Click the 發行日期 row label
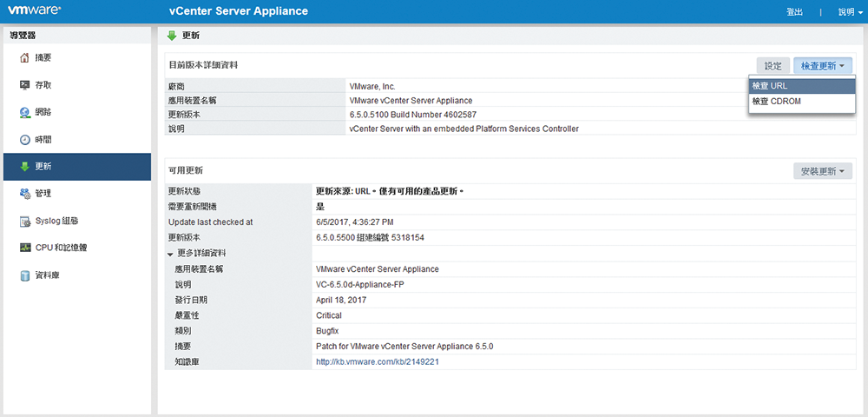Image resolution: width=868 pixels, height=417 pixels. coord(190,300)
